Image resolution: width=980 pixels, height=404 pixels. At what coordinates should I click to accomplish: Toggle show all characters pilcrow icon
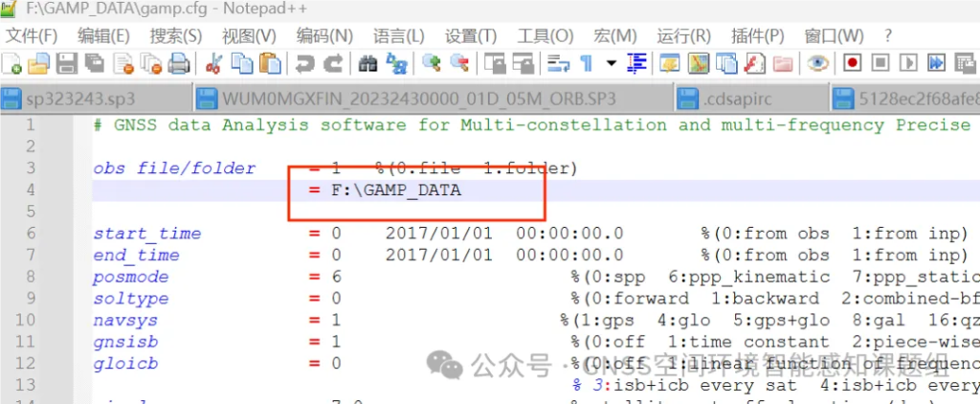(586, 64)
